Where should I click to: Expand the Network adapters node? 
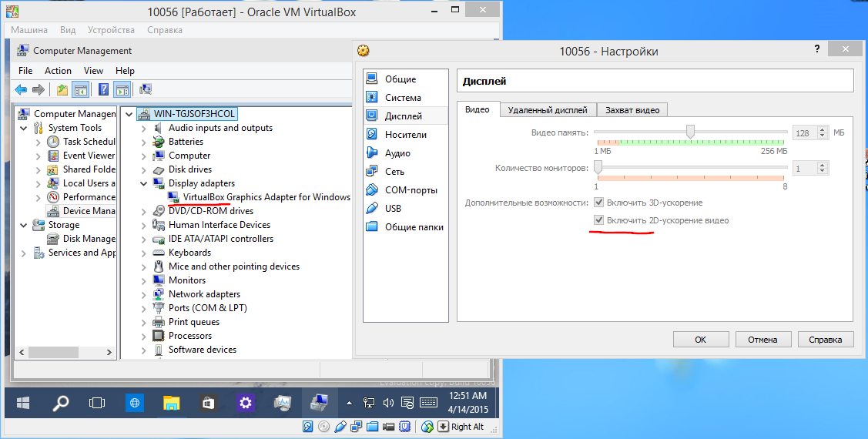[x=144, y=294]
